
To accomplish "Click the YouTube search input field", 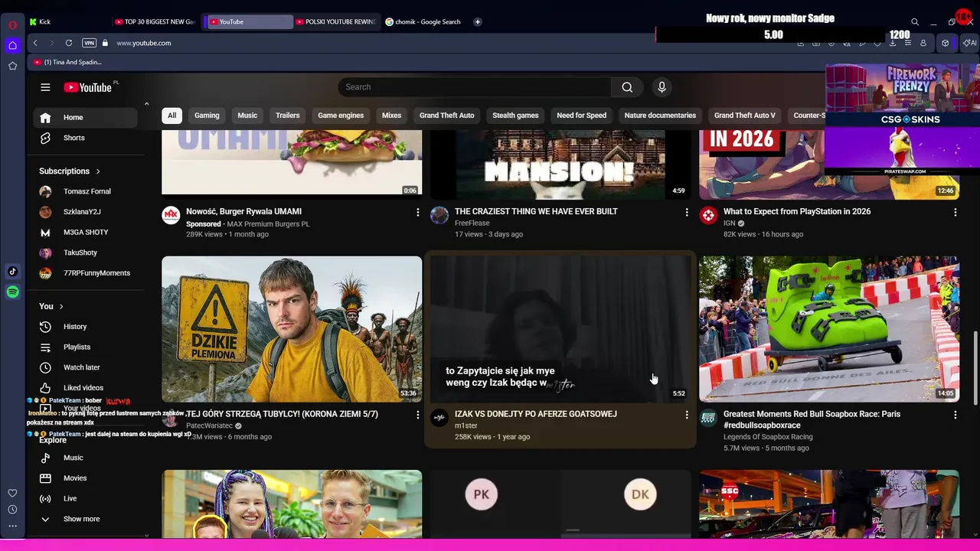I will (x=475, y=87).
